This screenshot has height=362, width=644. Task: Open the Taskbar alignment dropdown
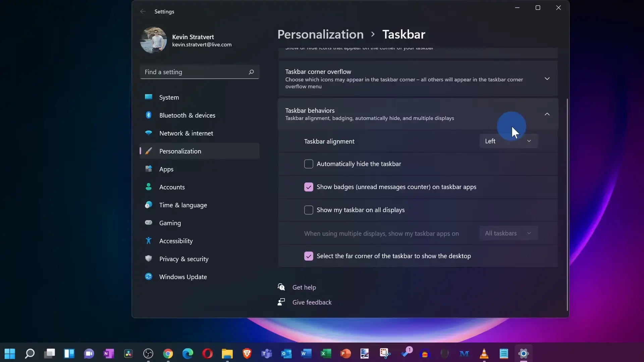(508, 141)
